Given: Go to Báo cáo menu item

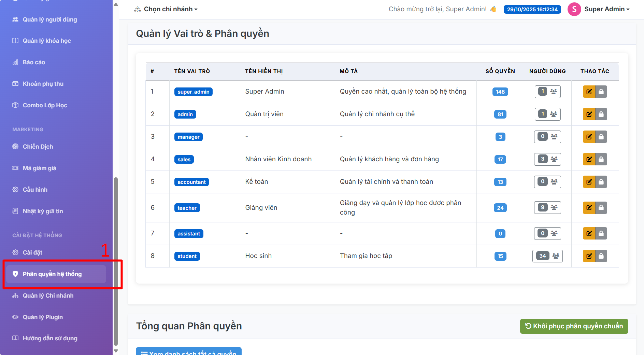Looking at the screenshot, I should tap(34, 62).
